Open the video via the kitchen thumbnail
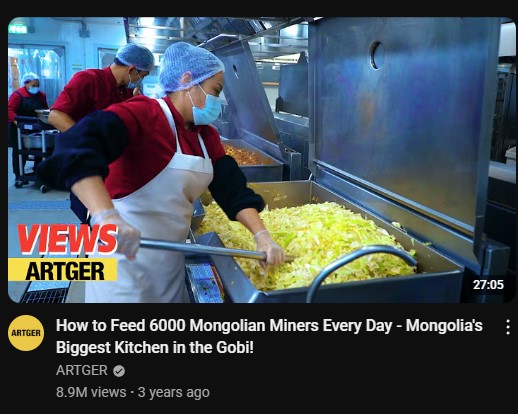 262,160
